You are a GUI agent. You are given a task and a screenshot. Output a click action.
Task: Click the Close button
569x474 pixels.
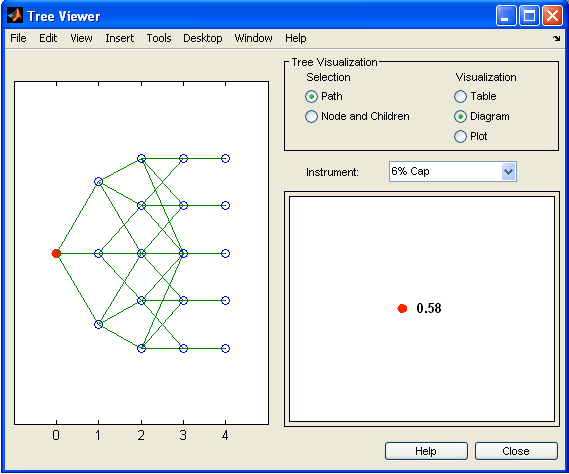coord(516,451)
